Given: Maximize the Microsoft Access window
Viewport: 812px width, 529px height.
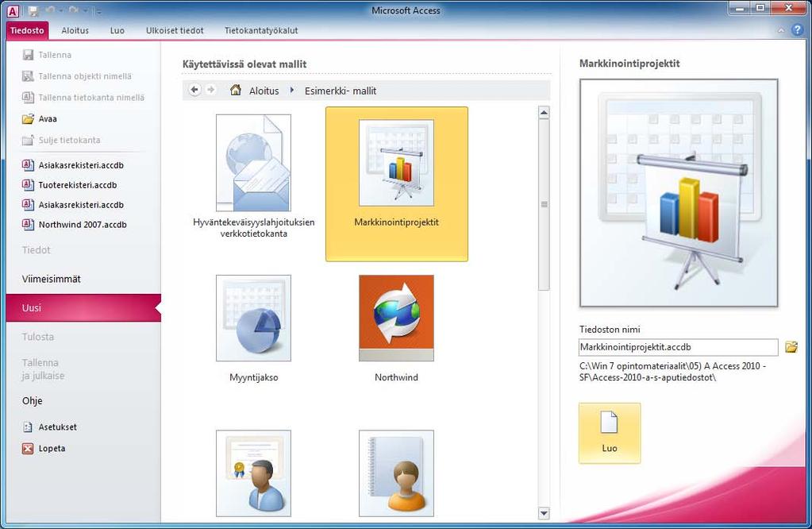Looking at the screenshot, I should [760, 8].
